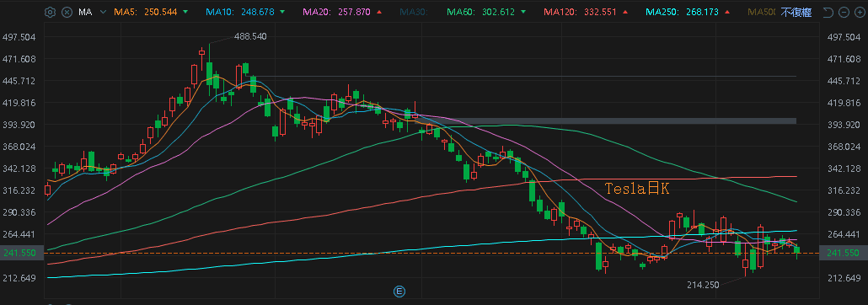The image size is (868, 305).
Task: Remove the MA indicator with X icon
Action: (67, 12)
